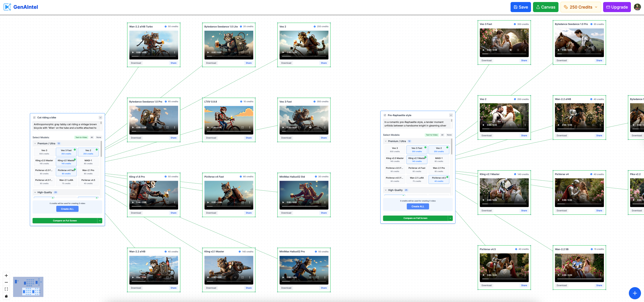The height and width of the screenshot is (302, 644).
Task: Select None filter in Pre-Raphaelite panel
Action: coord(449,135)
